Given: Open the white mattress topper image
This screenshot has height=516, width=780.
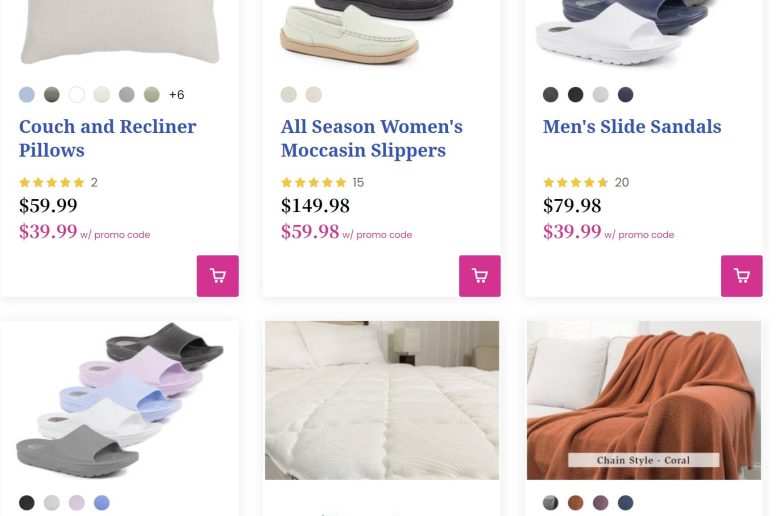Looking at the screenshot, I should (x=381, y=400).
